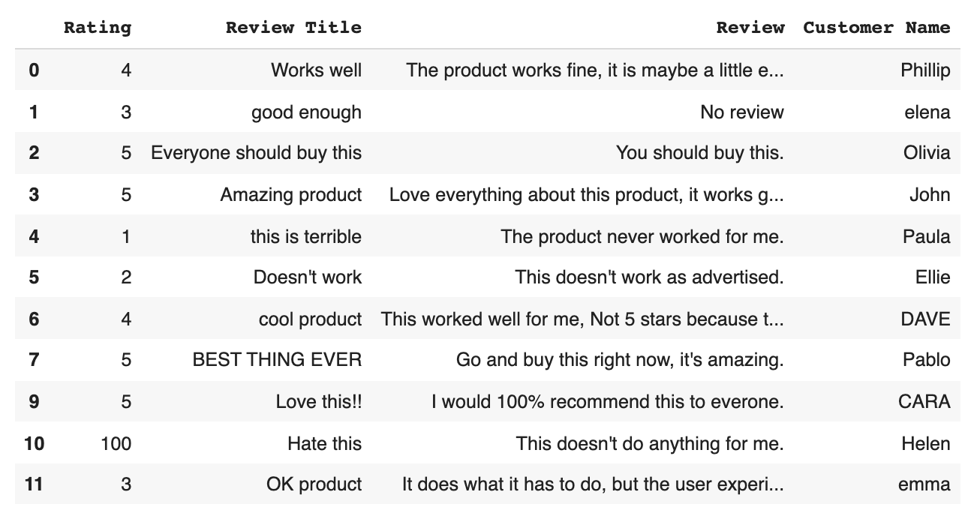The height and width of the screenshot is (516, 980).
Task: Click the 'No review' cell
Action: click(x=741, y=112)
